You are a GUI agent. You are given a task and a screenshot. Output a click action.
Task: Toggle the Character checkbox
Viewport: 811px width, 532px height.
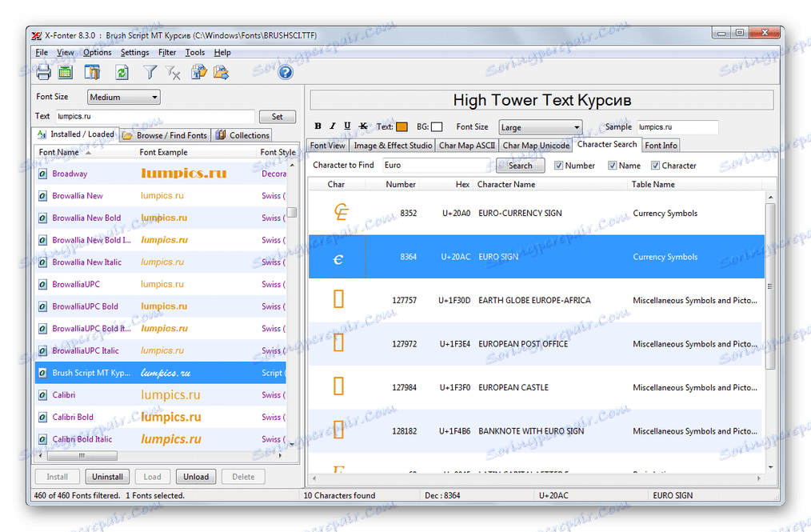[655, 166]
